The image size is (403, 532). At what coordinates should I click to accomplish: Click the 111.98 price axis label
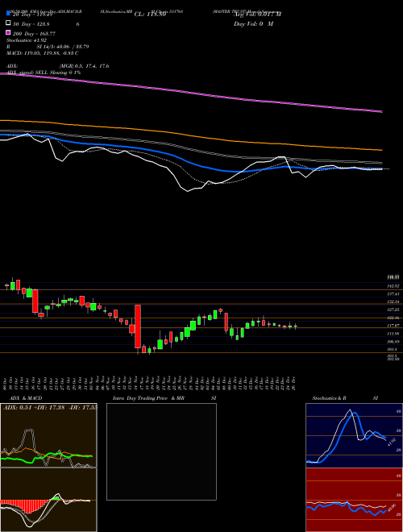click(393, 334)
